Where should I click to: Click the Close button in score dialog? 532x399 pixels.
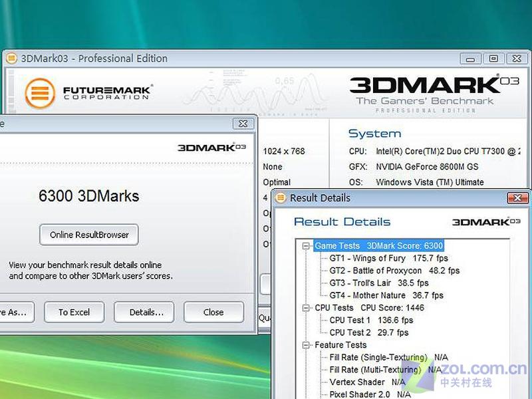click(213, 312)
